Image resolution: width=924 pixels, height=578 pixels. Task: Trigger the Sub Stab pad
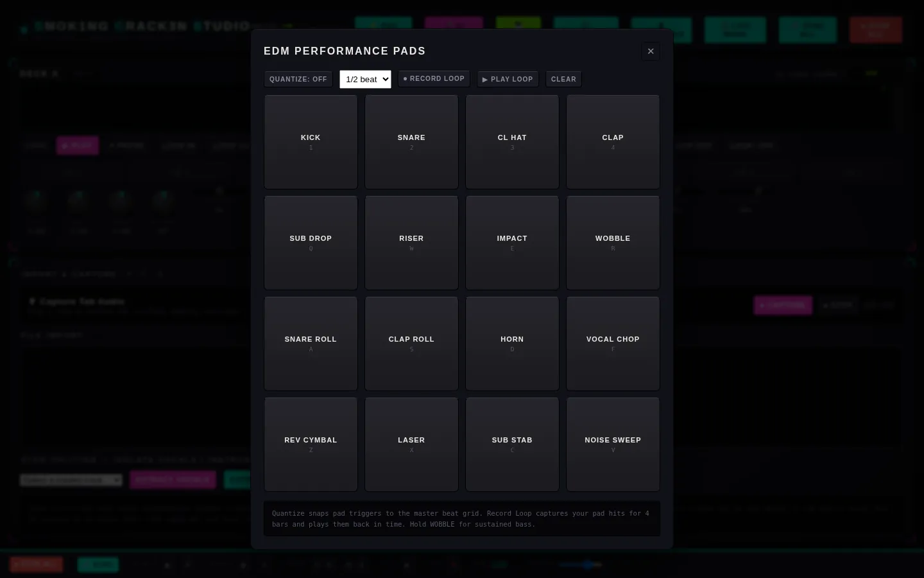(x=512, y=444)
